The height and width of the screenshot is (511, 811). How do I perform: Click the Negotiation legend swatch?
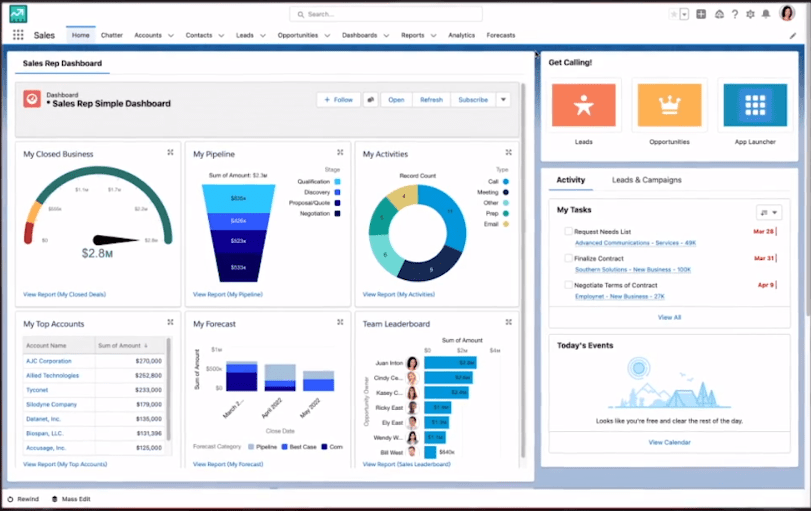click(x=337, y=213)
